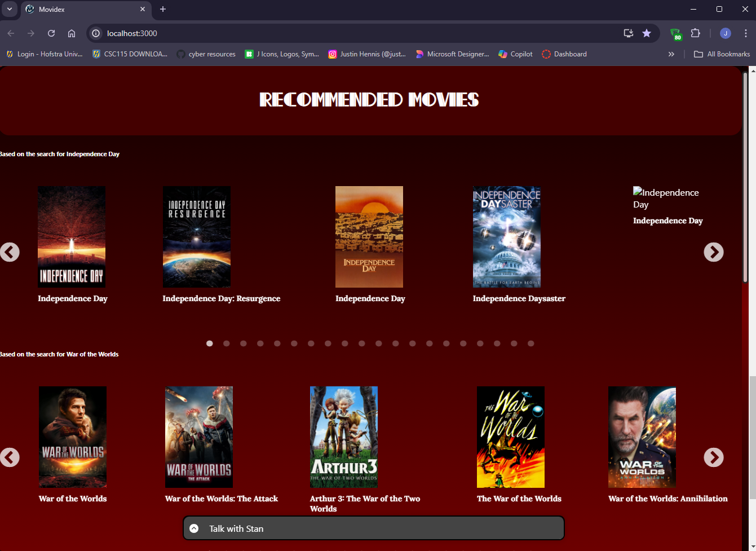Viewport: 756px width, 551px height.
Task: Open a new browser tab
Action: click(x=163, y=9)
